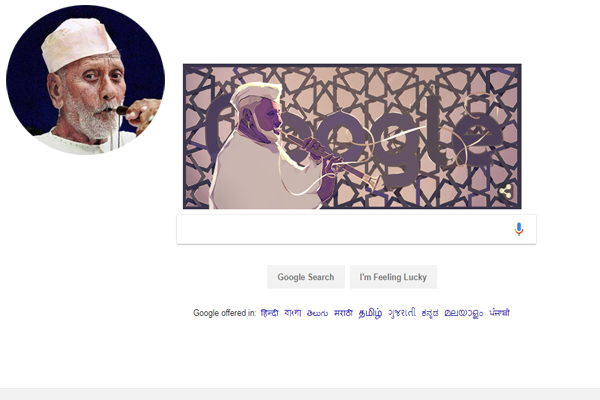Click the I'm Feeling Lucky button
Image resolution: width=600 pixels, height=400 pixels.
click(x=393, y=277)
